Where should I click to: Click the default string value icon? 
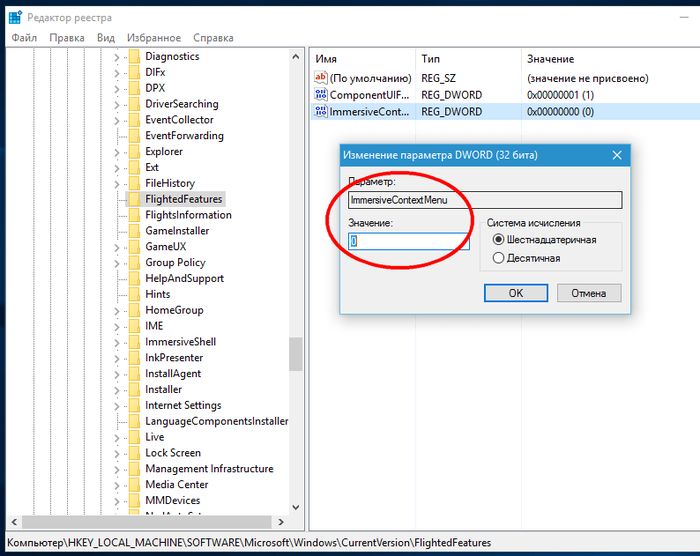pos(321,77)
